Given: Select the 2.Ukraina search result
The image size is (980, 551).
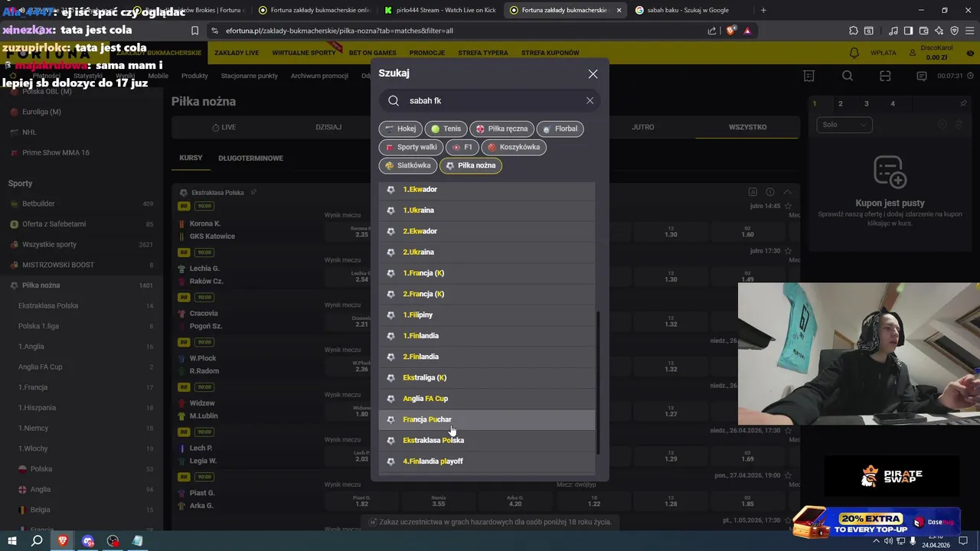Looking at the screenshot, I should pyautogui.click(x=487, y=252).
